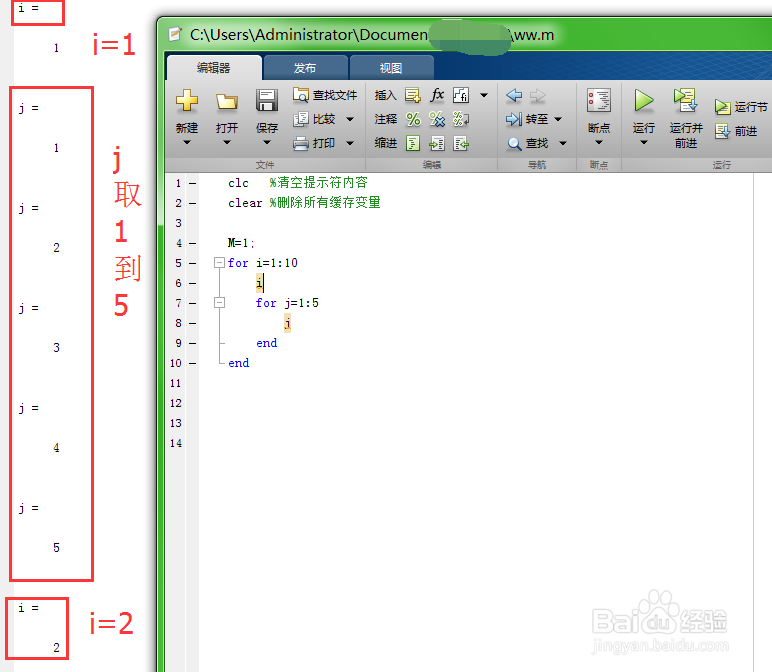Screen dimensions: 772x672
Task: Click the Run and Advance icon
Action: (x=685, y=100)
